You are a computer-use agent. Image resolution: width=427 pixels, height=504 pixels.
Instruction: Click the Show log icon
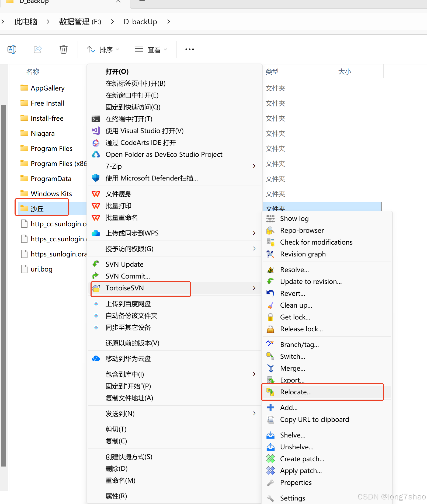point(270,219)
